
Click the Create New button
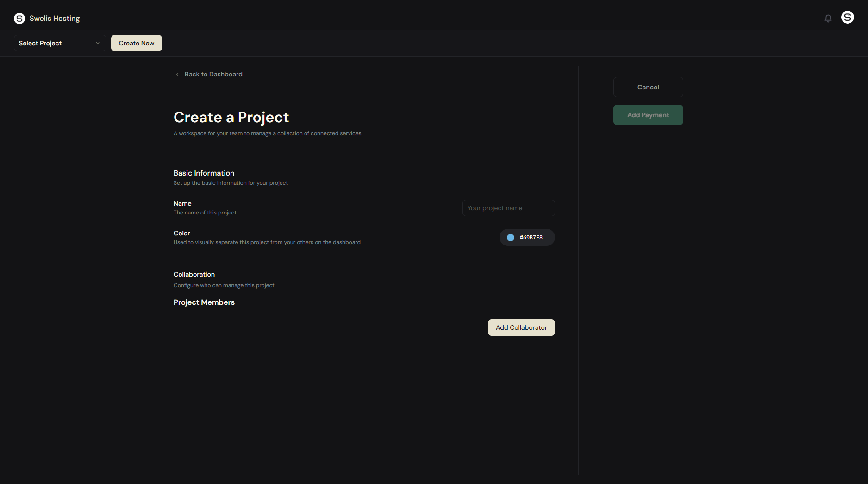(136, 43)
